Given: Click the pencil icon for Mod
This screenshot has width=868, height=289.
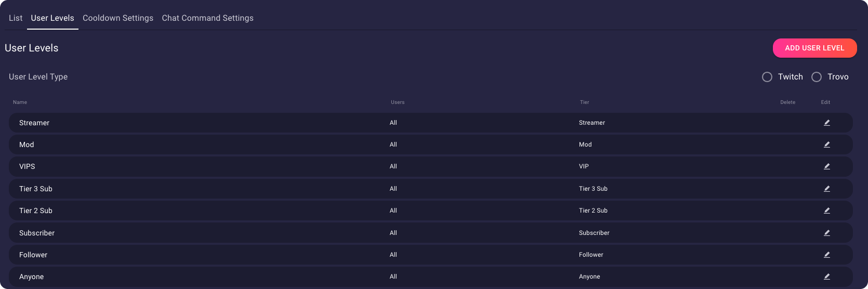Looking at the screenshot, I should coord(826,144).
